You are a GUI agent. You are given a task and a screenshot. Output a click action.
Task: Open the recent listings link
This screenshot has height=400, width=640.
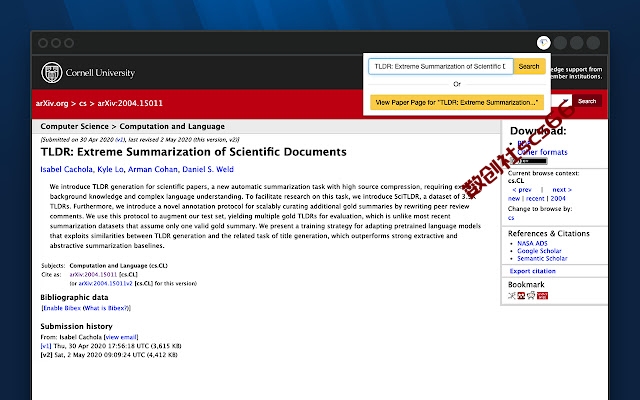coord(535,199)
